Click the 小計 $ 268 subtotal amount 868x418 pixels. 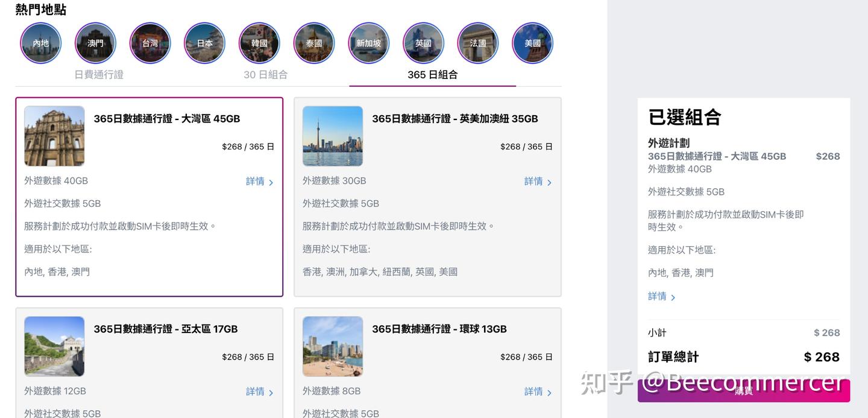pyautogui.click(x=826, y=333)
